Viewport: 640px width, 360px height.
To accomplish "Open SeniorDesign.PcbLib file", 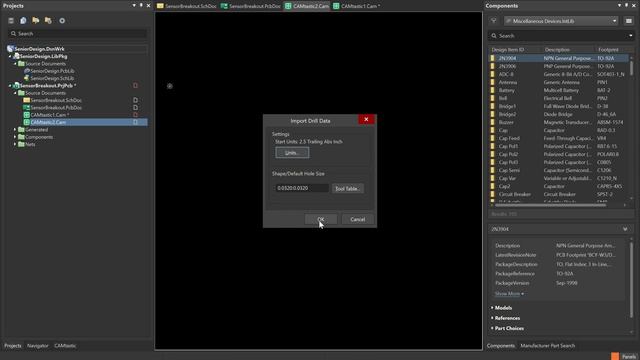I will click(x=52, y=71).
